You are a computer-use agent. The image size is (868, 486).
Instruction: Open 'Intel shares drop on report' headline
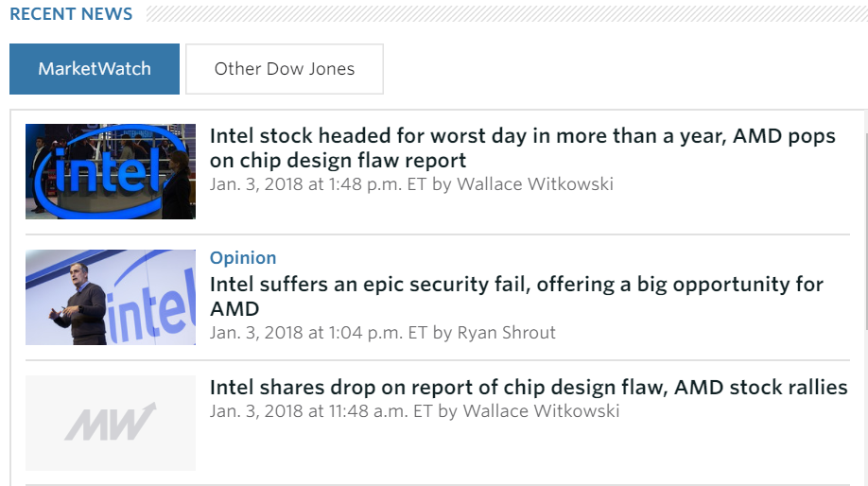click(529, 388)
